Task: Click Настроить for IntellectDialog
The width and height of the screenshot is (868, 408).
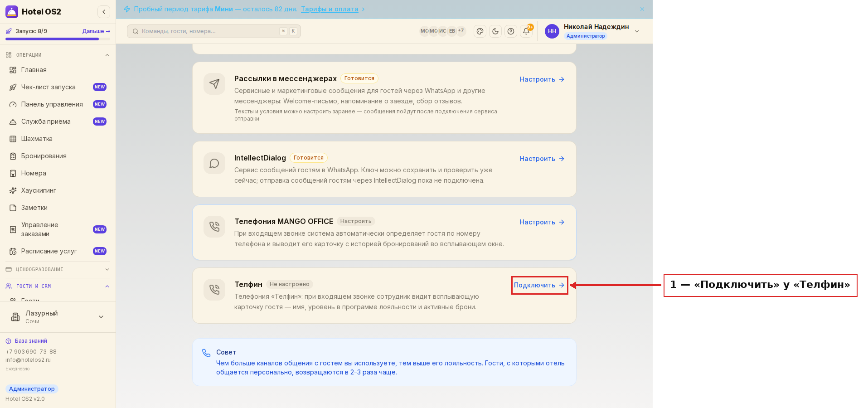Action: [542, 159]
